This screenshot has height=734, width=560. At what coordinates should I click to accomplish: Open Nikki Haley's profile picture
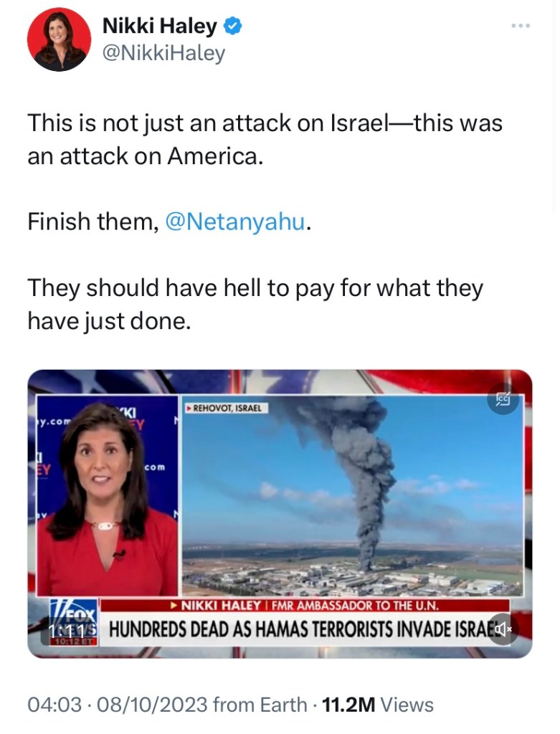(59, 40)
